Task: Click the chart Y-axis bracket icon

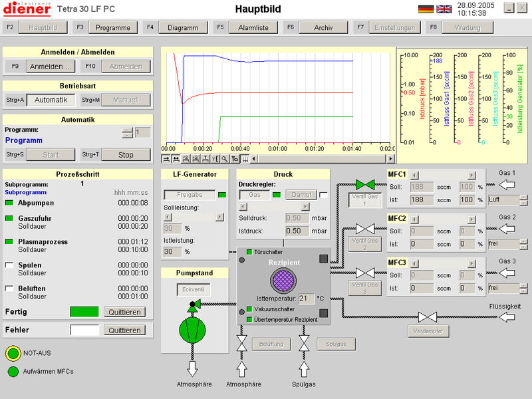Action: [x=215, y=159]
